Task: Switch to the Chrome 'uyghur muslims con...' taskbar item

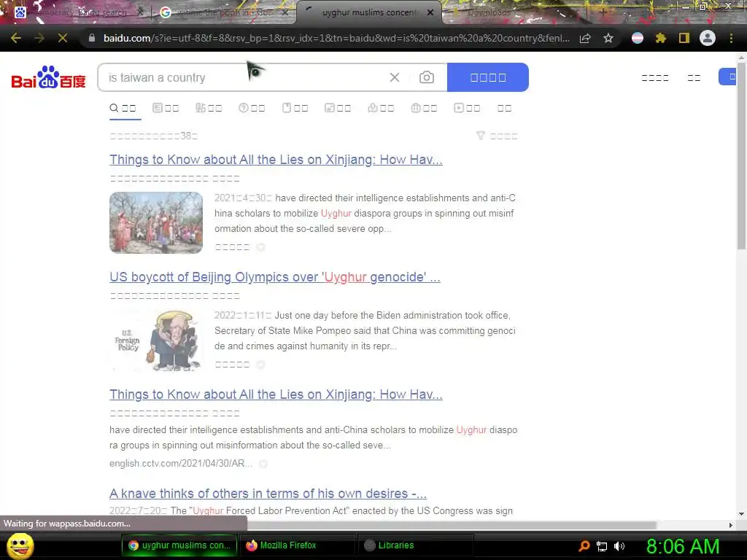Action: (179, 545)
